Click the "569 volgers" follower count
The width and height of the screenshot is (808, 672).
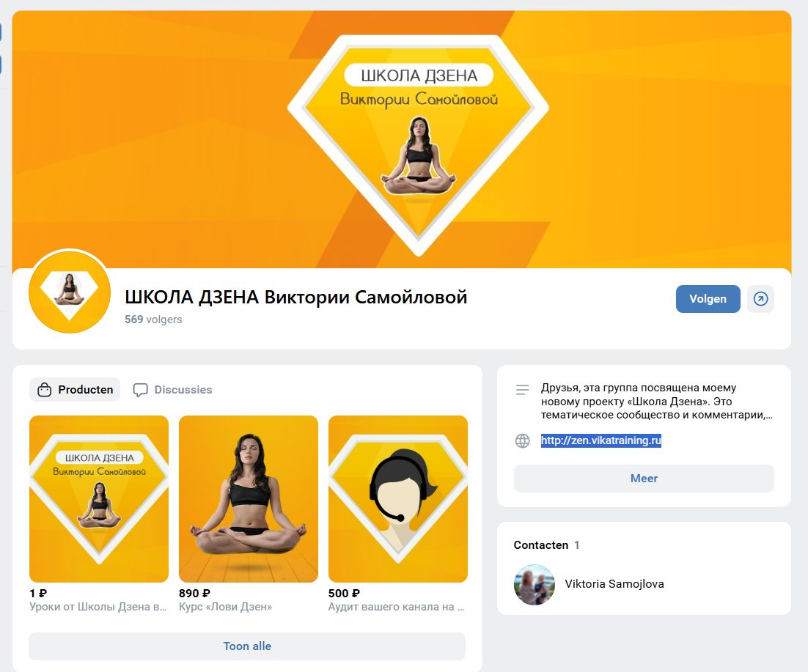[153, 320]
